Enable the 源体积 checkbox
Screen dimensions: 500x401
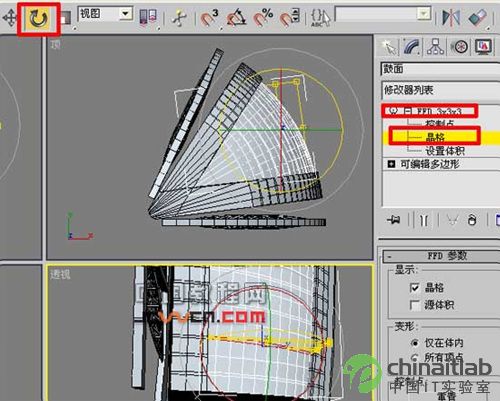[415, 305]
